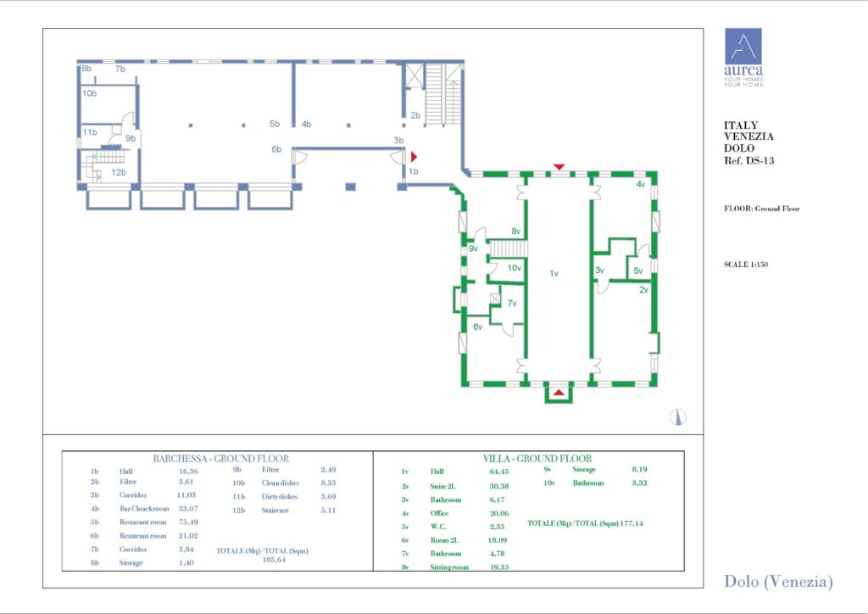Select the staircase symbol in room 12b
Image resolution: width=868 pixels, height=614 pixels.
pyautogui.click(x=108, y=159)
